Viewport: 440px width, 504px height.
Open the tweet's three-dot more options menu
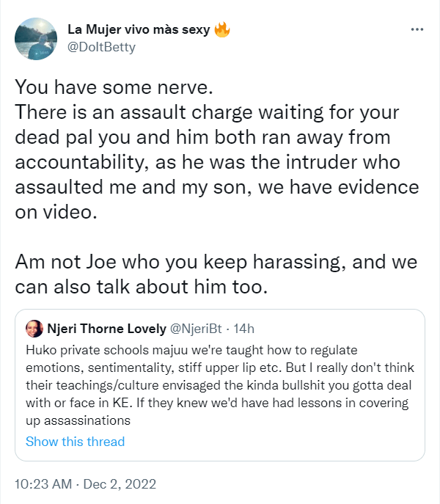pos(417,30)
